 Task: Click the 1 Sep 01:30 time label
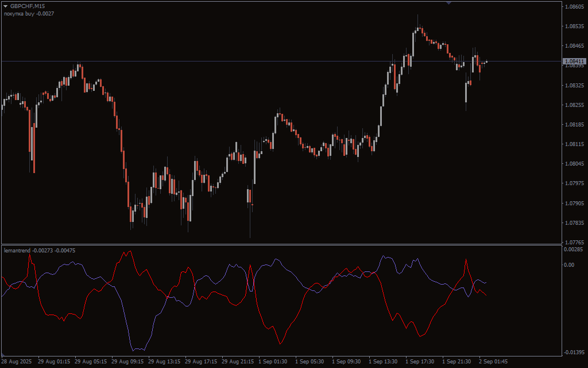[x=273, y=362]
